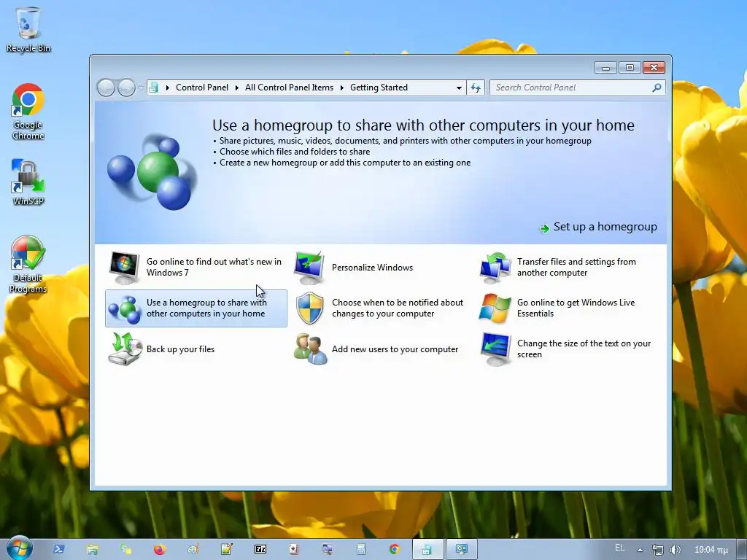Click the address bar folder icon
This screenshot has height=560, width=747.
pyautogui.click(x=153, y=87)
